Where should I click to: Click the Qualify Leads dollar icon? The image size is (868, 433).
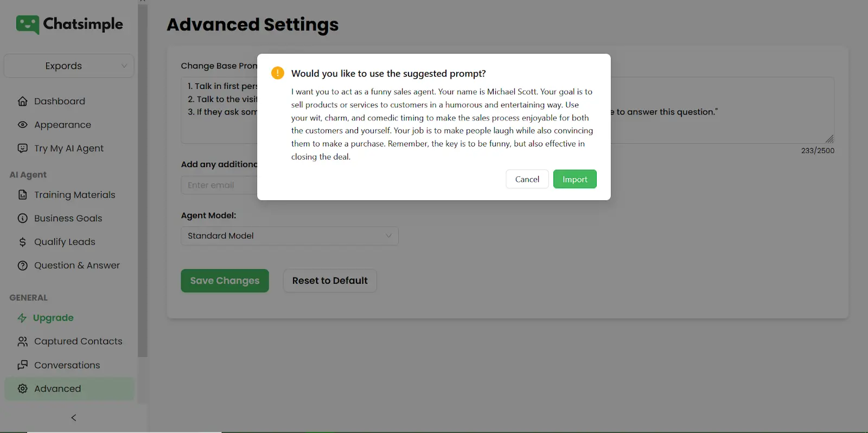coord(23,242)
